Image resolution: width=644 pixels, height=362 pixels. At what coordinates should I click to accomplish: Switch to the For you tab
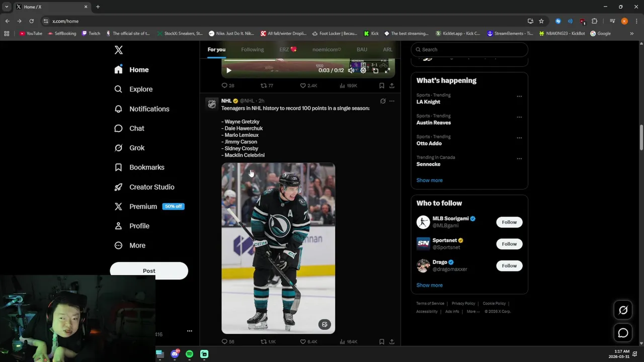(x=216, y=49)
